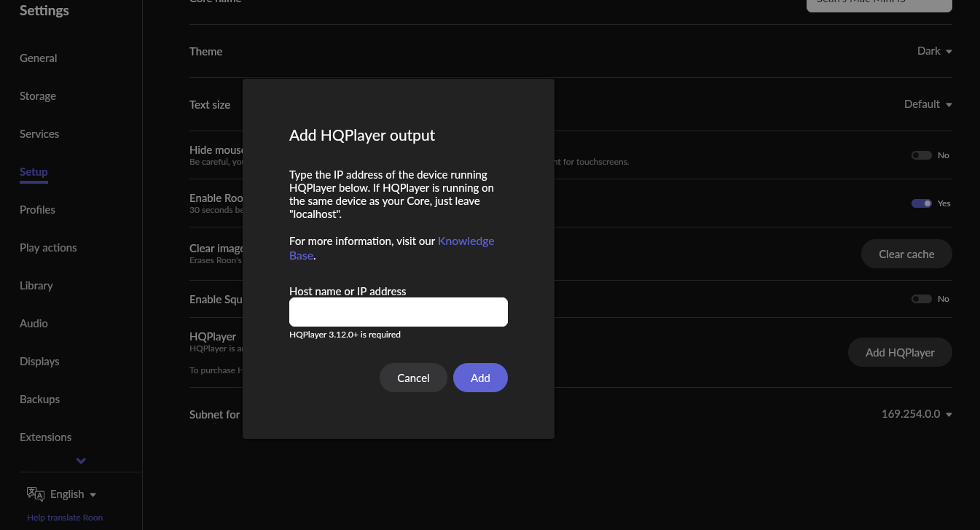Screen dimensions: 980x530
Task: Open the Help translate Roon link
Action: [x=65, y=518]
